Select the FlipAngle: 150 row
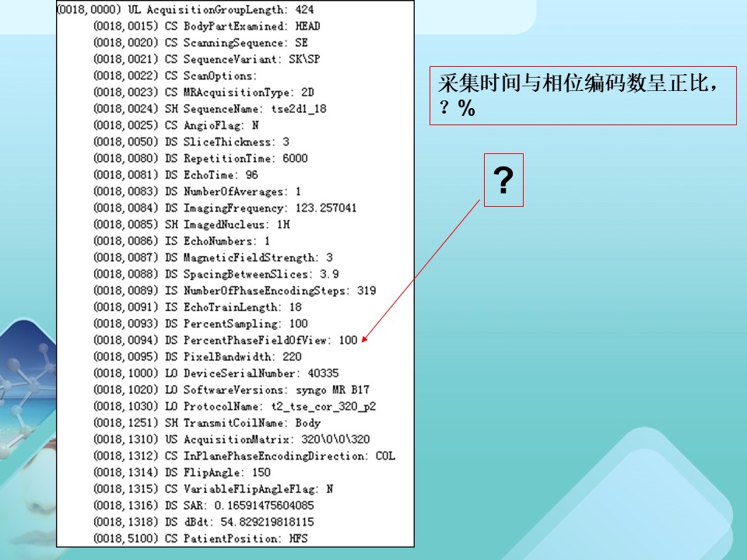Screen dimensions: 747x560 pos(182,472)
